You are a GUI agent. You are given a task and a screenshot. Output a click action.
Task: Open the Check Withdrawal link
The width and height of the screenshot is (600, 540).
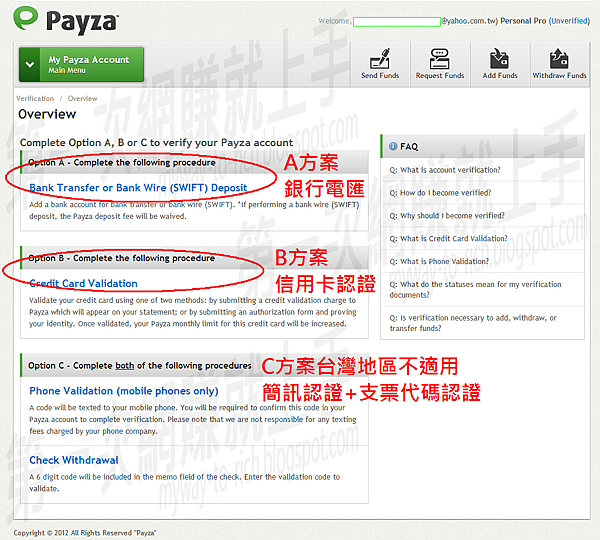[x=74, y=460]
